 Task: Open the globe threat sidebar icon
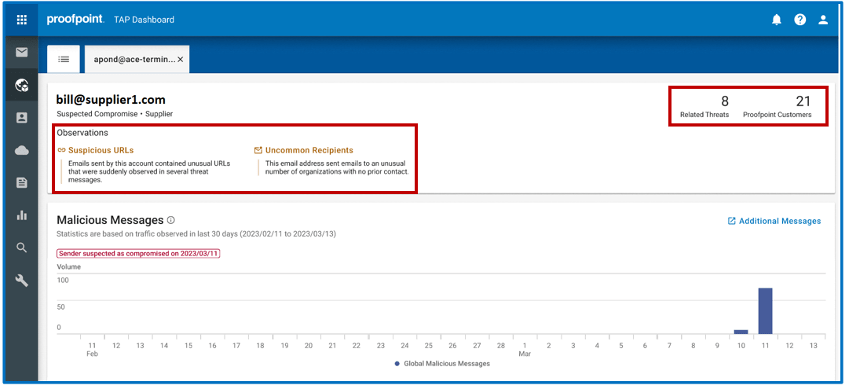22,85
